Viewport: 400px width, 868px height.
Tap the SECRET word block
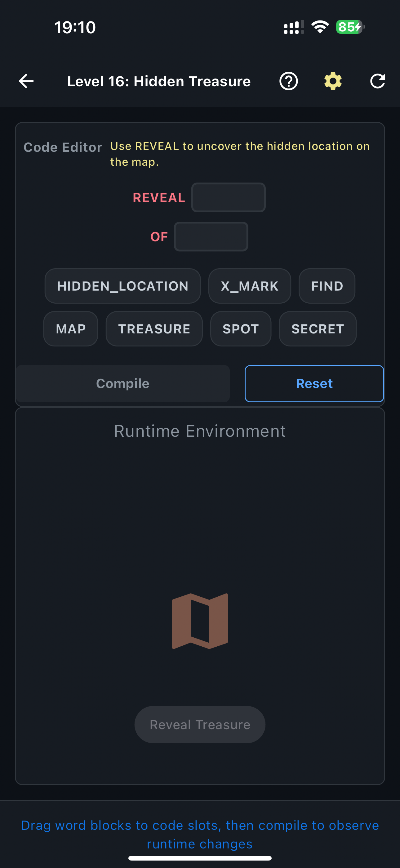click(318, 329)
